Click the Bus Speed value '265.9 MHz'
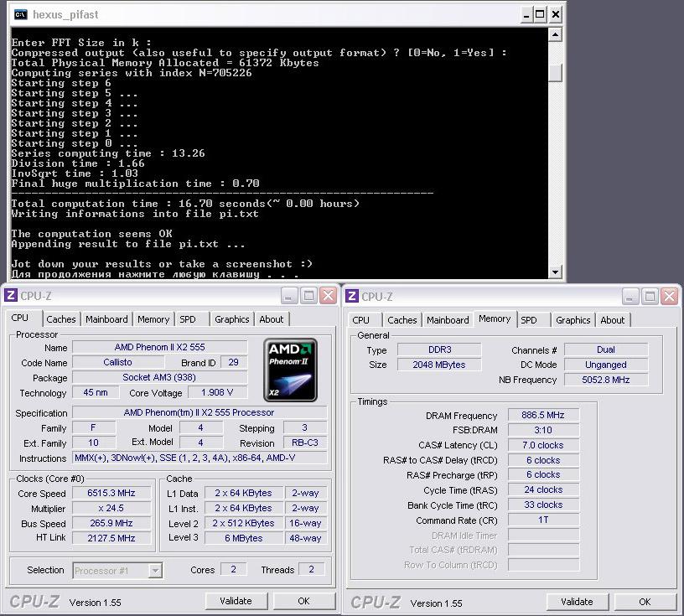The height and width of the screenshot is (616, 684). [111, 523]
